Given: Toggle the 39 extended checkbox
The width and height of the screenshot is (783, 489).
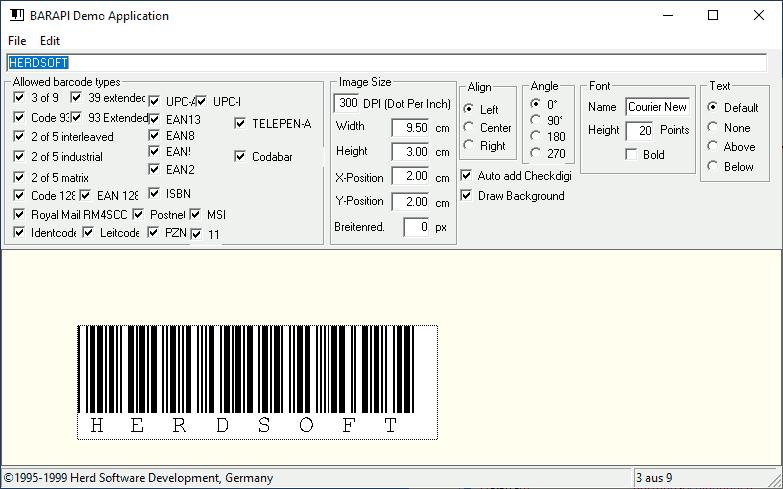Looking at the screenshot, I should (76, 97).
